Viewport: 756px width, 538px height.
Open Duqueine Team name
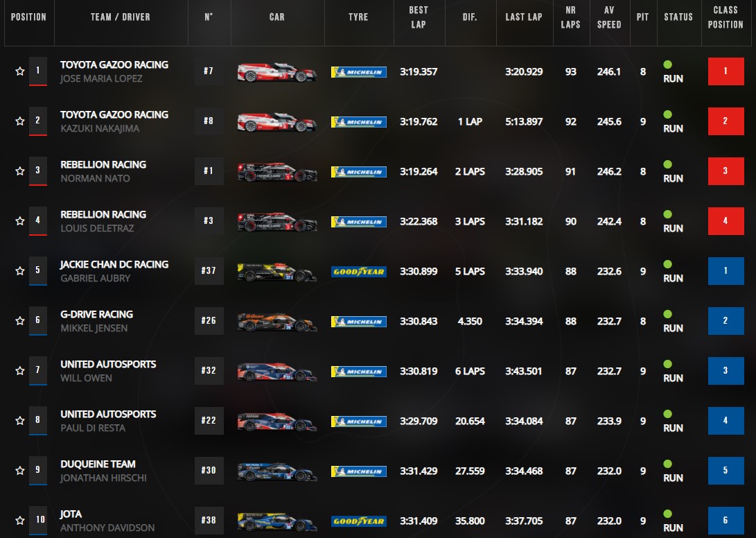pyautogui.click(x=98, y=465)
